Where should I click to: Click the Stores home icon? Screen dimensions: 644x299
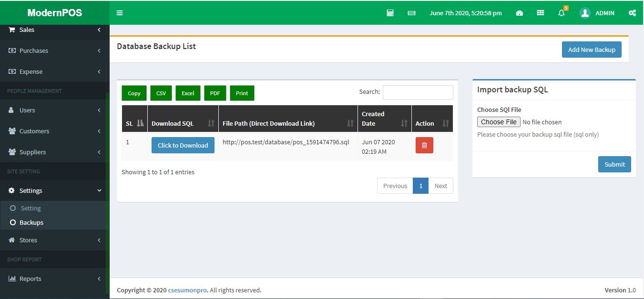tap(12, 240)
